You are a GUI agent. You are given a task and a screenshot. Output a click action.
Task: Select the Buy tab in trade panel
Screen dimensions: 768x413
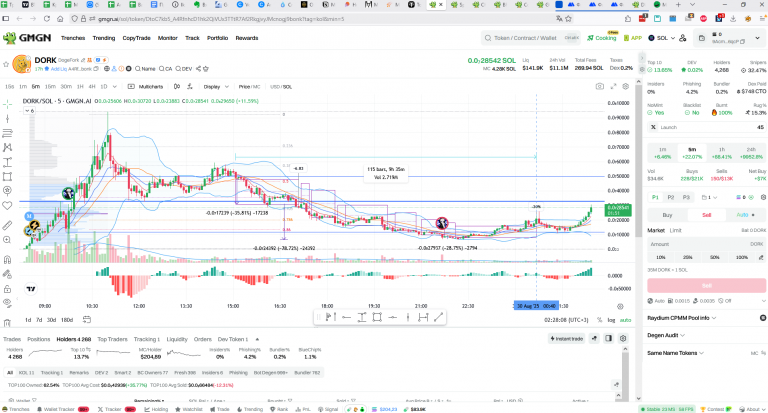[667, 215]
